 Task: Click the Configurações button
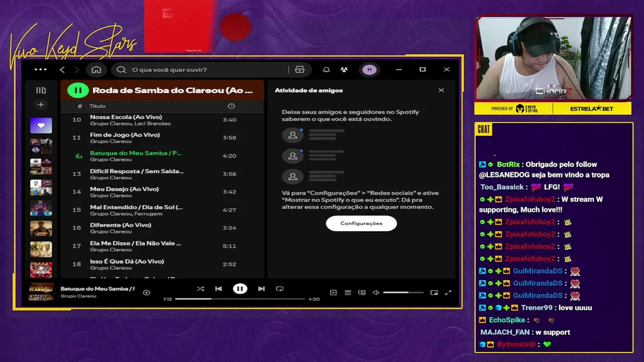[361, 223]
